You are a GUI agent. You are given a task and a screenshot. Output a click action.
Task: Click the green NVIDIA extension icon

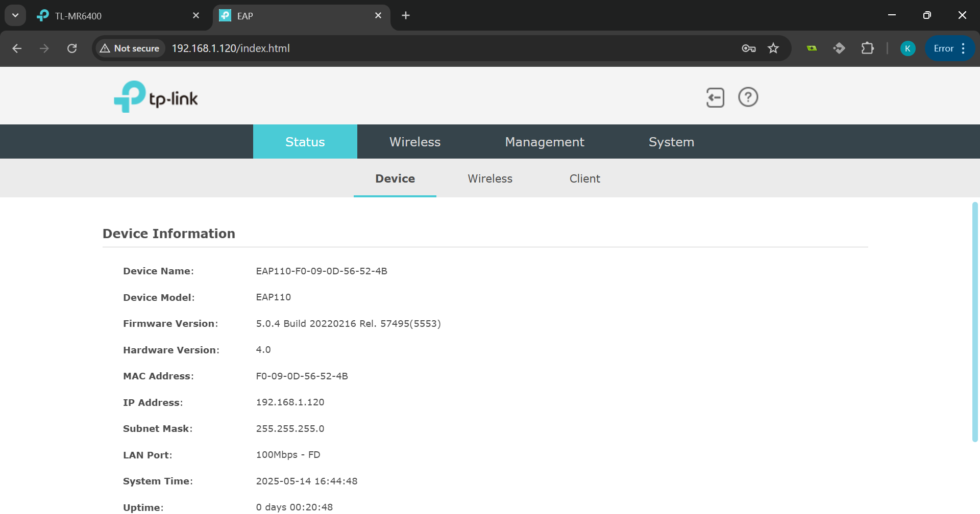pos(812,48)
